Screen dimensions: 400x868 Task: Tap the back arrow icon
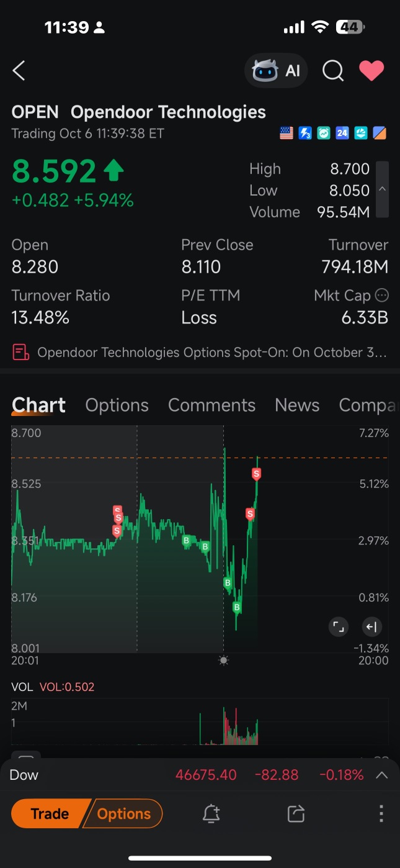(x=19, y=71)
